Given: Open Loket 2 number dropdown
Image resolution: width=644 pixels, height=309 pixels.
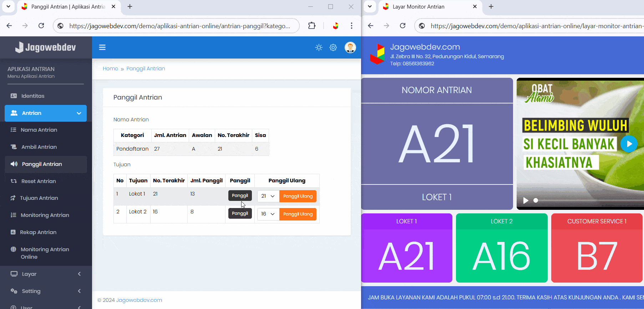Looking at the screenshot, I should coord(268,214).
